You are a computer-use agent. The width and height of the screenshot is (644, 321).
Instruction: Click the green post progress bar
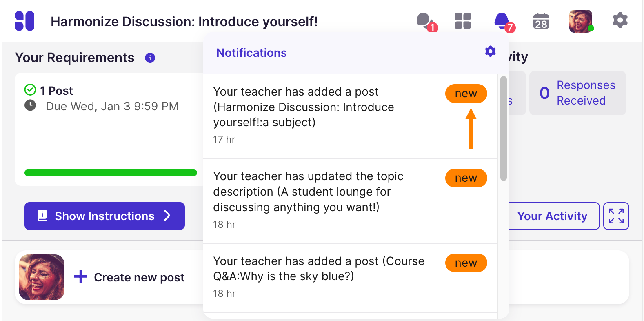[111, 173]
